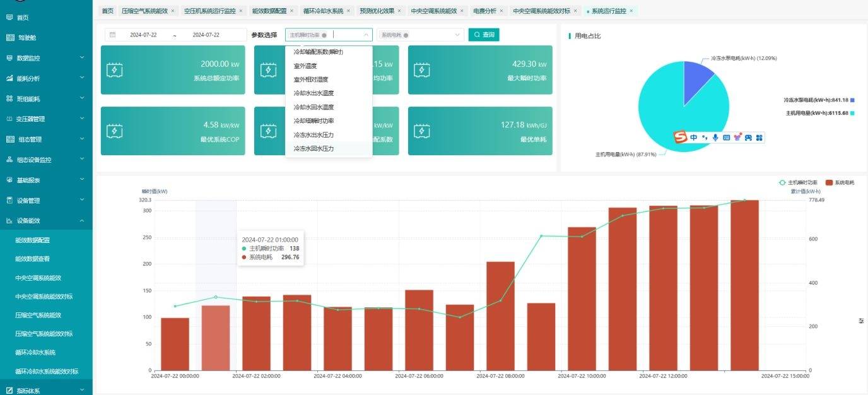
Task: Open the 系统电耗 parameter dropdown
Action: click(x=420, y=35)
